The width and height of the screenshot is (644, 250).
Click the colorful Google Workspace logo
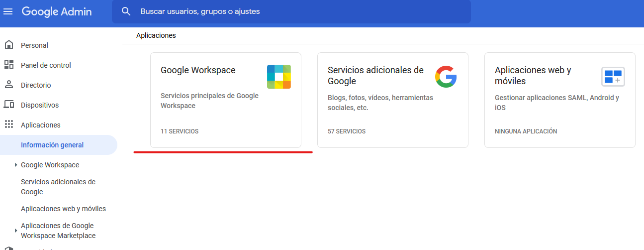tap(279, 77)
